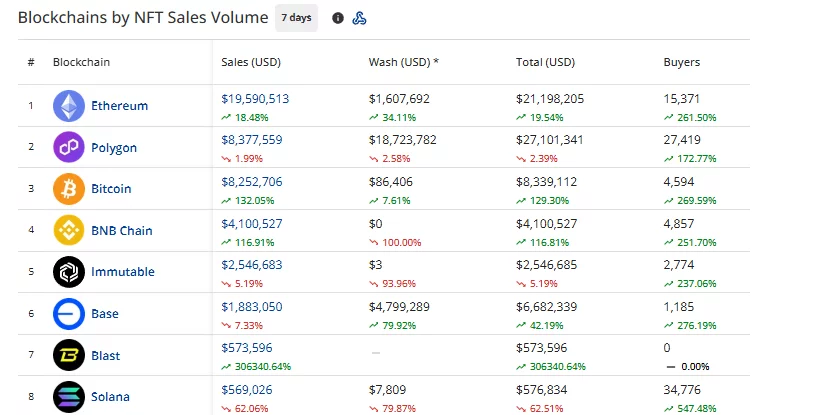The image size is (822, 415).
Task: Click the Blast logo icon
Action: pyautogui.click(x=69, y=355)
